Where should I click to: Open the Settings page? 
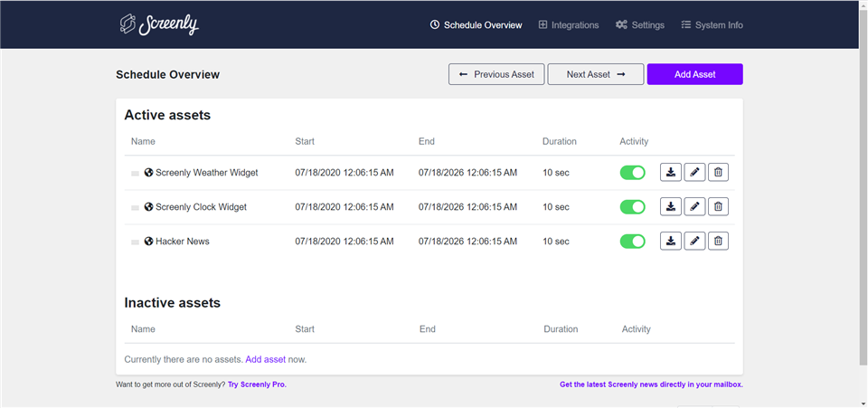click(x=640, y=25)
